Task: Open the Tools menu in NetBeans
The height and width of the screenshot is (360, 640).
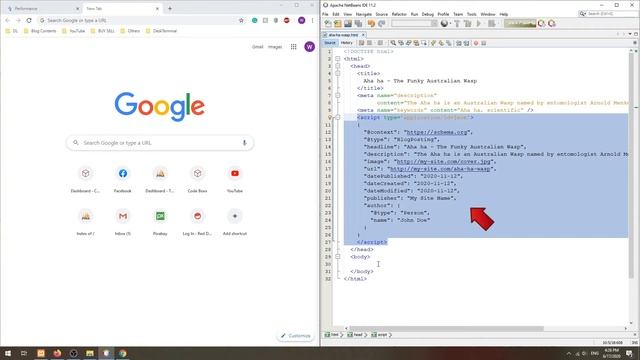Action: click(471, 14)
